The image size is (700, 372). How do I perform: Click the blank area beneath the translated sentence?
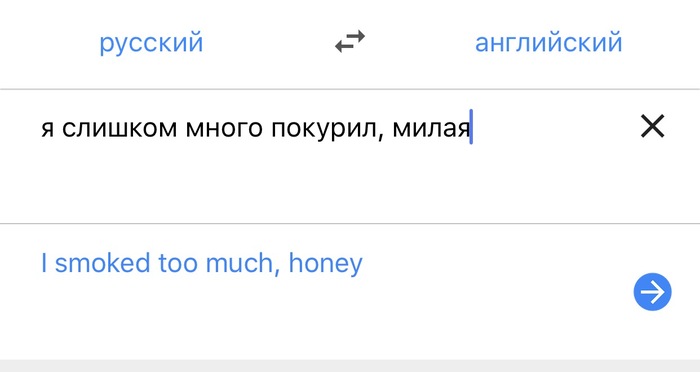(x=312, y=322)
